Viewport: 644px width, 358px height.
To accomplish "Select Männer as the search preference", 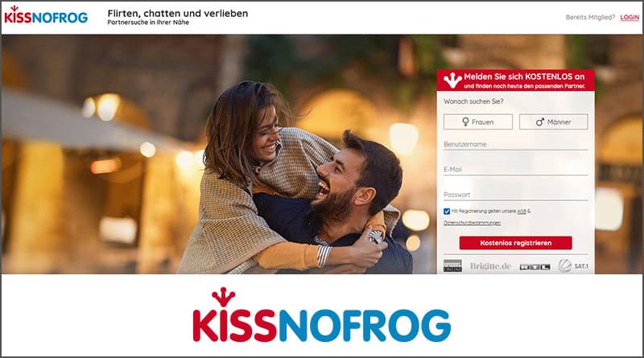I will tap(554, 122).
